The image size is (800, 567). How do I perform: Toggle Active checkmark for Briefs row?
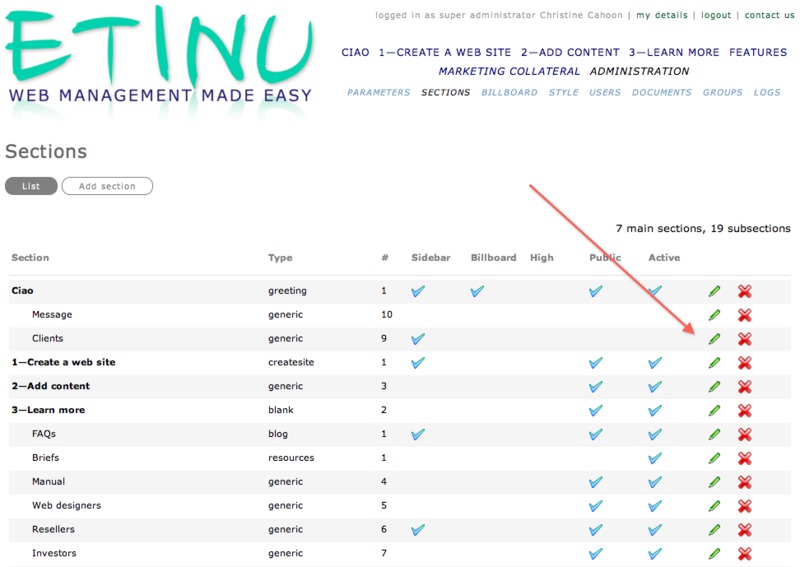pos(655,458)
